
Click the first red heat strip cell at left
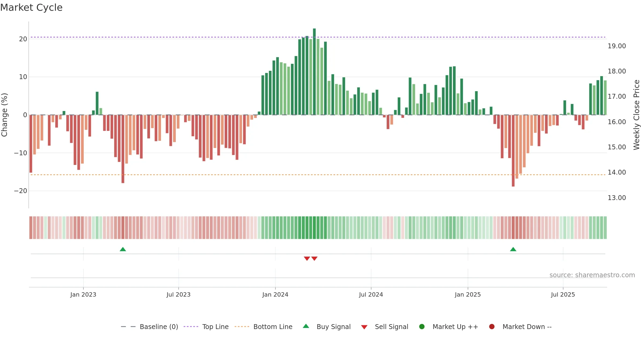coord(31,228)
